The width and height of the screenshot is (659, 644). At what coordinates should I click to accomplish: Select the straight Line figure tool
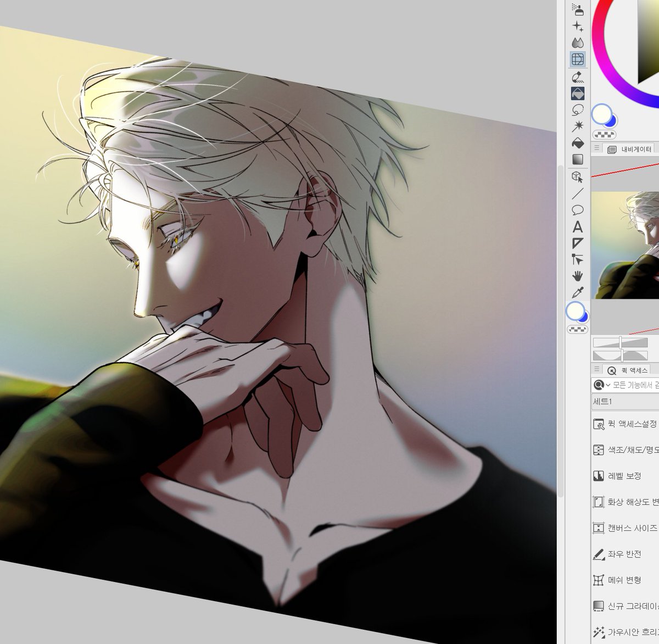pyautogui.click(x=577, y=193)
